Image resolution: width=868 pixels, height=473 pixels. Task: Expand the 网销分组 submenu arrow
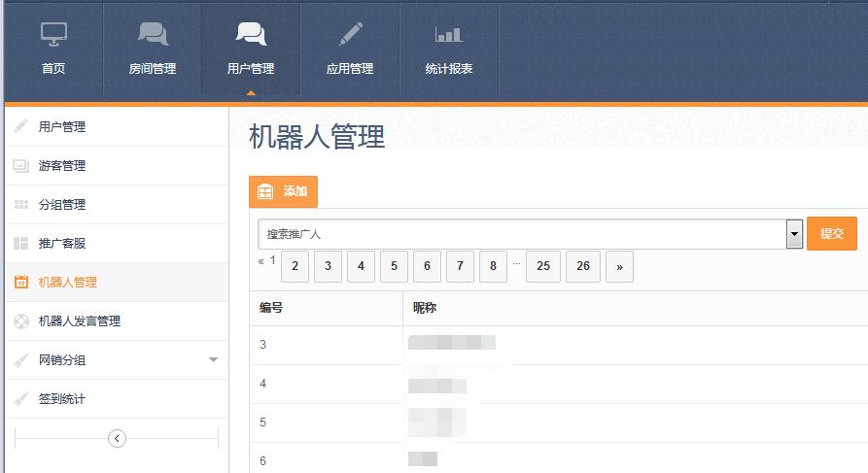[x=213, y=360]
